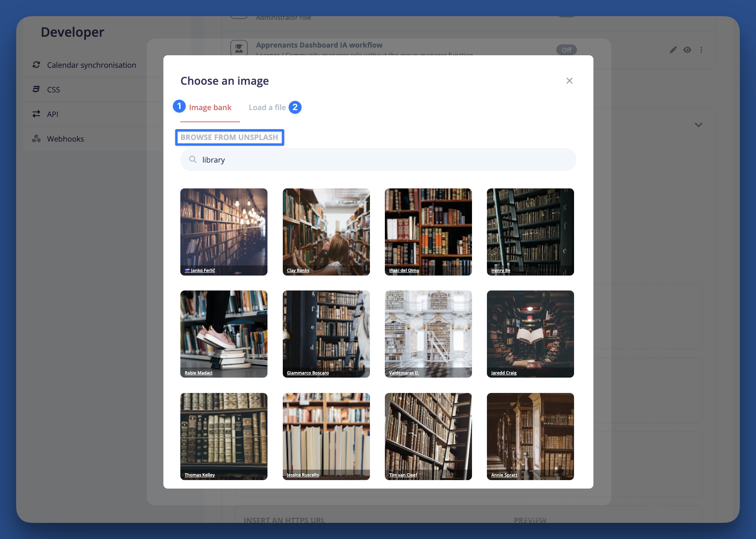Switch to the Load a file tab
Screen dimensions: 756x539
tap(267, 107)
